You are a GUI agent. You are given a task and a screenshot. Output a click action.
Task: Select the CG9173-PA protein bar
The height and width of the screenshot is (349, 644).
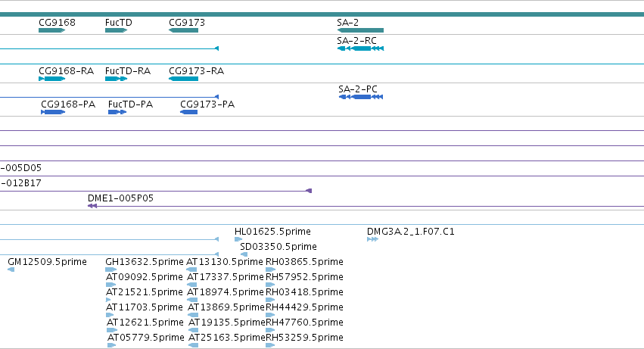(189, 112)
